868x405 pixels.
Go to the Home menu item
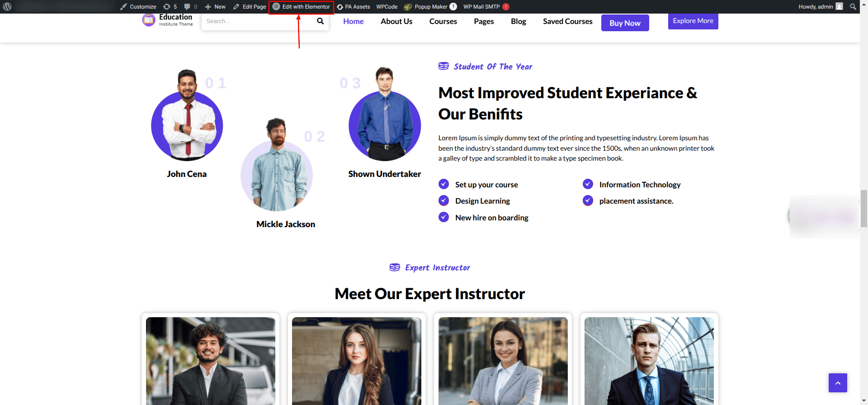(353, 21)
